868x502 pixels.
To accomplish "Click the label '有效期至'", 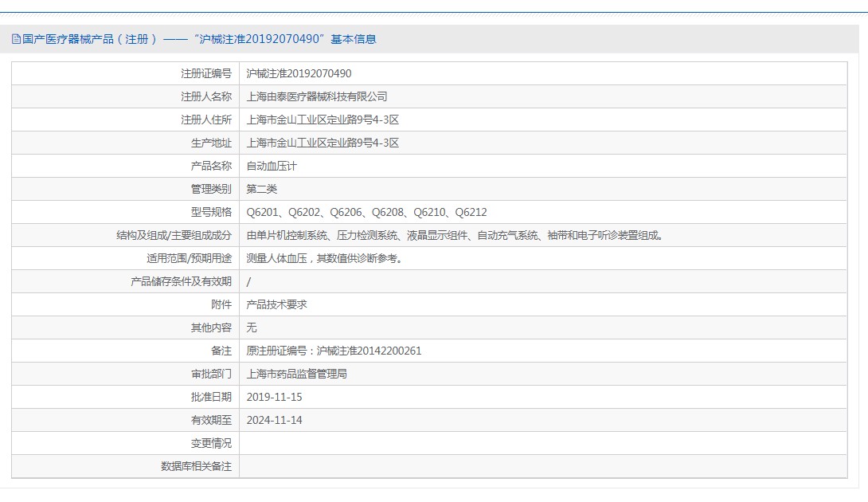I will coord(211,420).
